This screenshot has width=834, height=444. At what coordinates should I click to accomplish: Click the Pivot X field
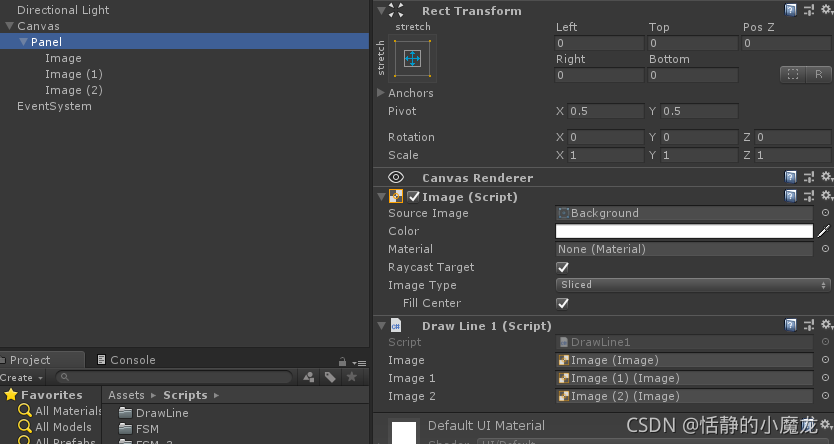click(x=606, y=111)
